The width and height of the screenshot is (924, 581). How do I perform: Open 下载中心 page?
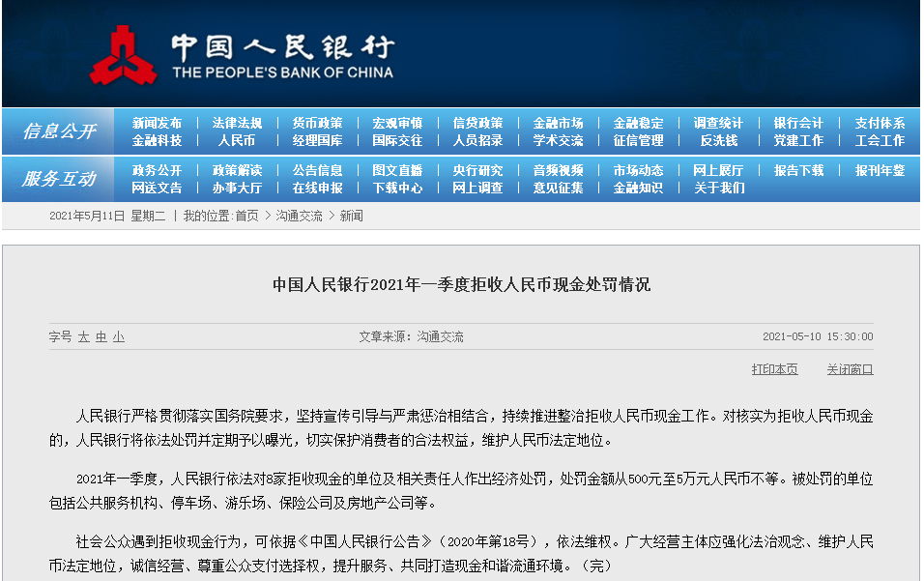pyautogui.click(x=397, y=188)
